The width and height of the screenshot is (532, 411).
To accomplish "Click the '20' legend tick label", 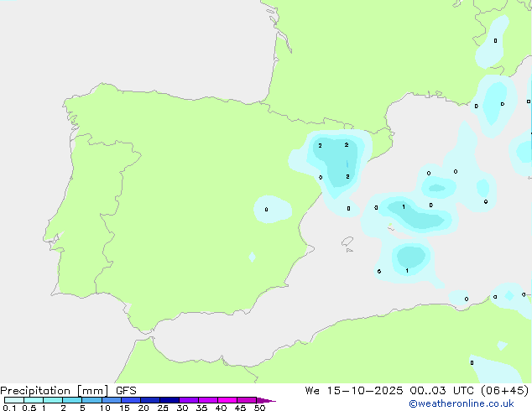I will pyautogui.click(x=143, y=408).
